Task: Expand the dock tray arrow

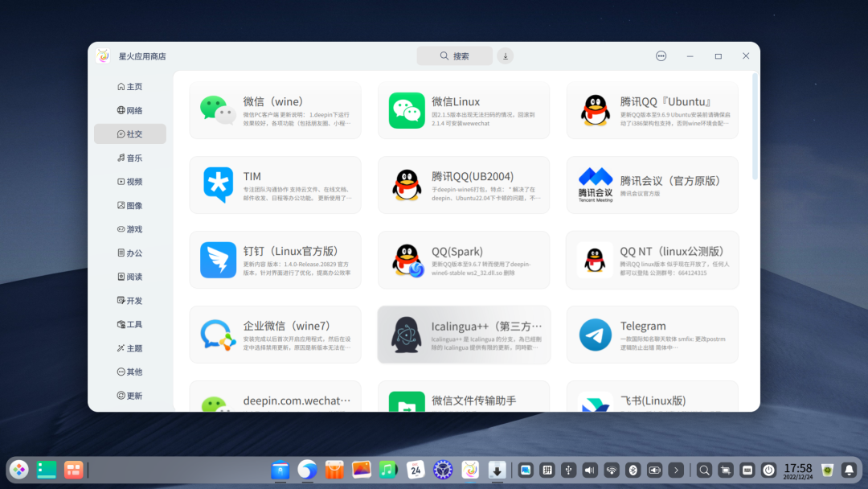Action: click(x=676, y=470)
